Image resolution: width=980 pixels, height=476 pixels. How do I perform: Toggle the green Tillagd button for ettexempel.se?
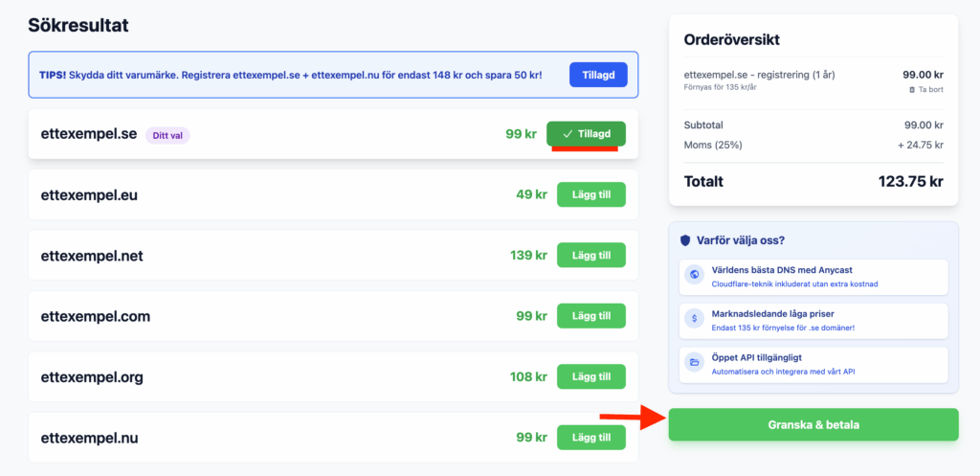click(586, 134)
